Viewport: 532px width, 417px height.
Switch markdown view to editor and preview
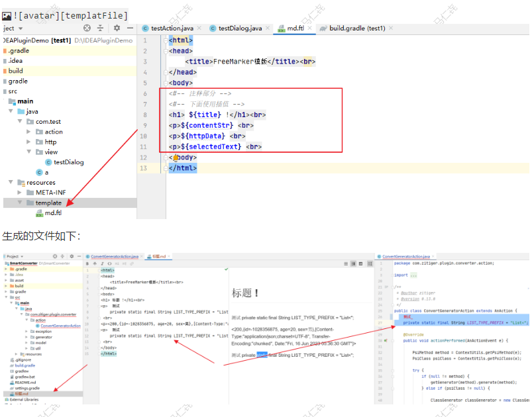(353, 263)
